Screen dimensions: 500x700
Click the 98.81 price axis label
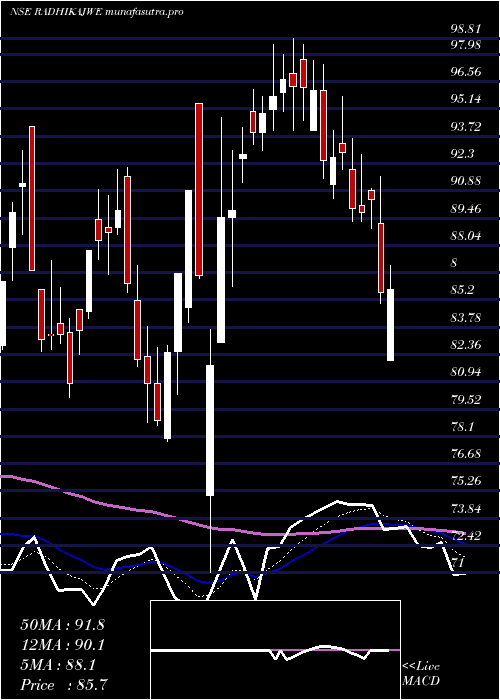[x=466, y=29]
